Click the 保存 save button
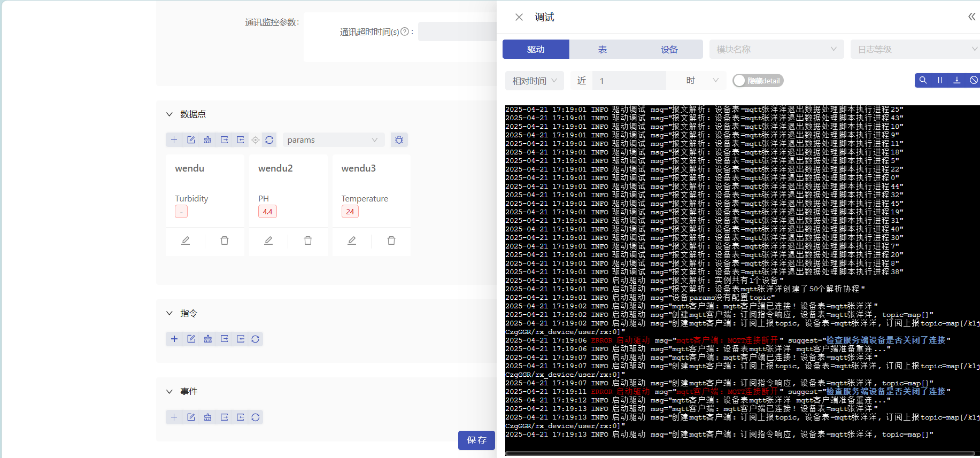 click(476, 440)
